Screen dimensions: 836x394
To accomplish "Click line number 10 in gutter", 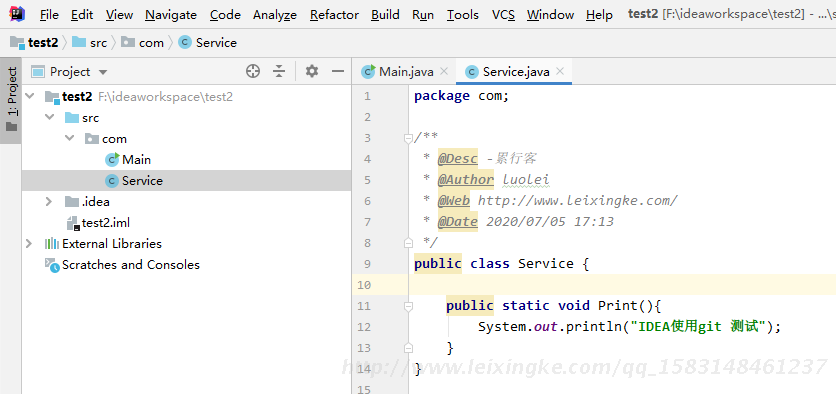I will click(364, 285).
